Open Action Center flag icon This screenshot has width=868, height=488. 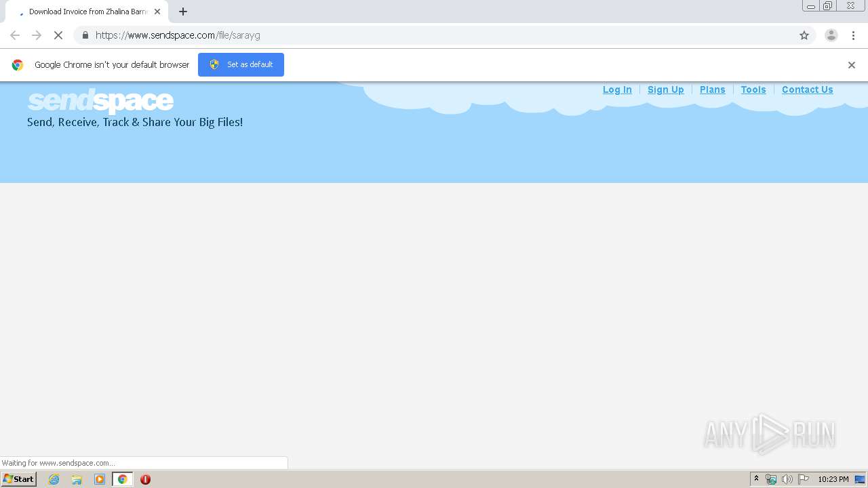tap(804, 479)
